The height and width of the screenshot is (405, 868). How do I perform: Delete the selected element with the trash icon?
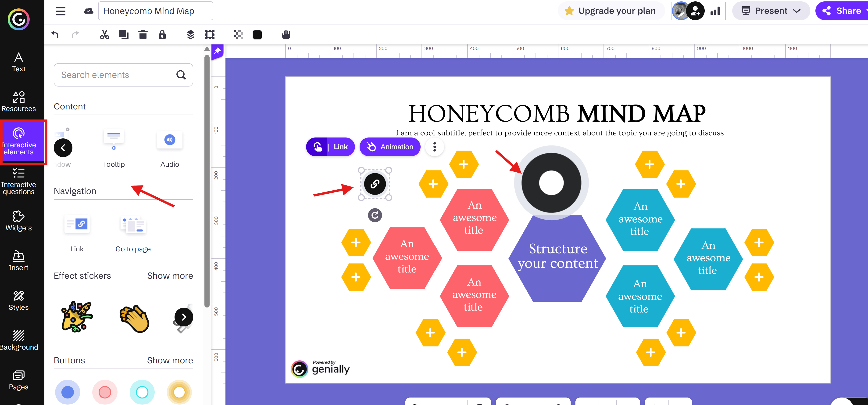click(x=143, y=34)
